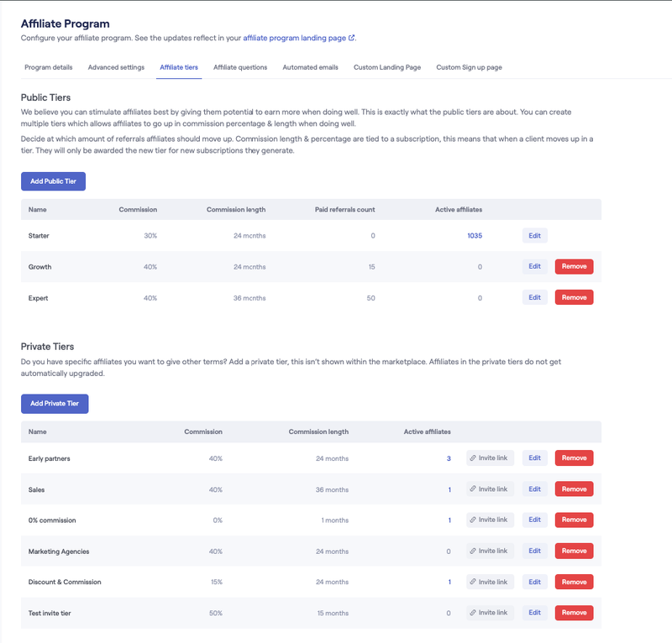Edit the Expert public tier
672x643 pixels.
tap(534, 297)
